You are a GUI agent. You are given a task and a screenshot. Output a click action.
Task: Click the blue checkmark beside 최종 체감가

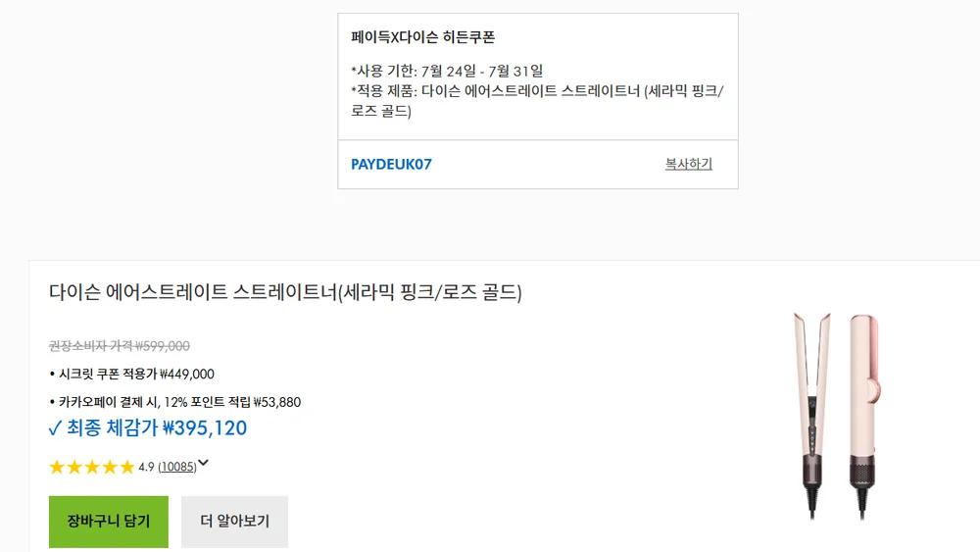[x=55, y=428]
